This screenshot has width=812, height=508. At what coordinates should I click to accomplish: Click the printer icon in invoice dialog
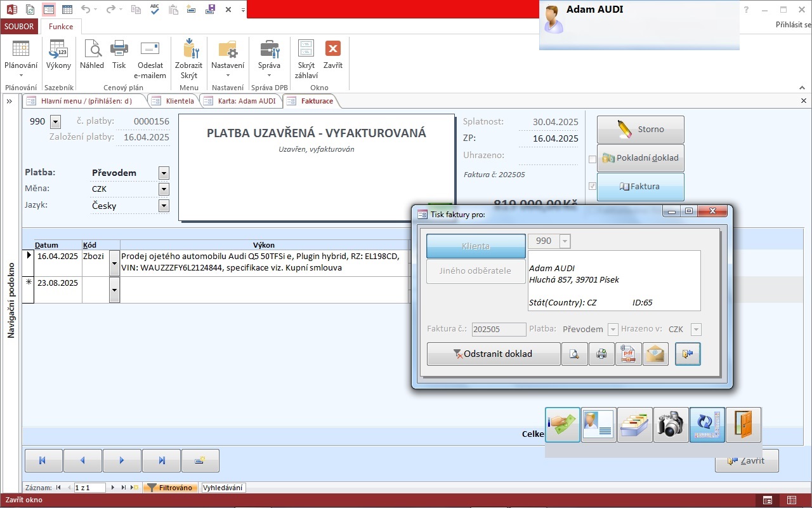tap(601, 354)
